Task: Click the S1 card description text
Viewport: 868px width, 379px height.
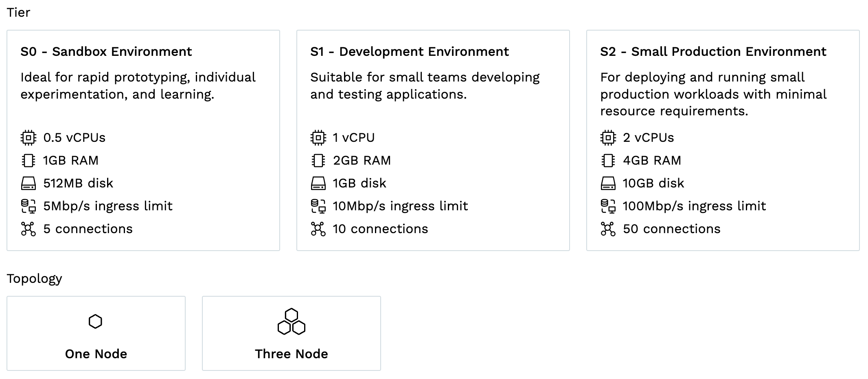Action: pyautogui.click(x=425, y=85)
